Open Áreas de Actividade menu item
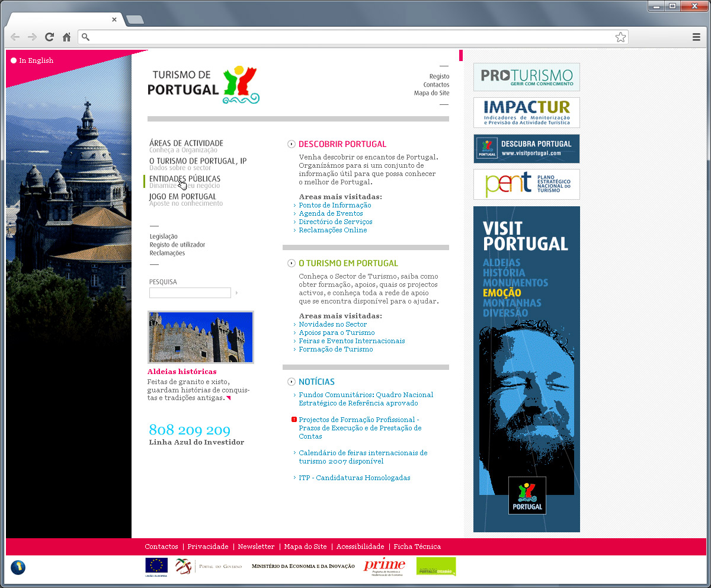The image size is (711, 588). click(x=186, y=143)
